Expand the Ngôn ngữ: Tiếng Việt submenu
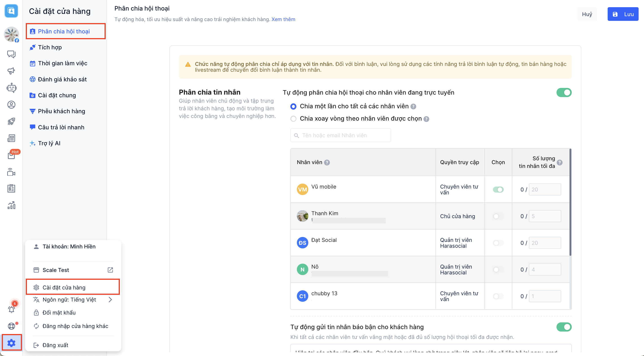Image resolution: width=644 pixels, height=356 pixels. pos(110,300)
